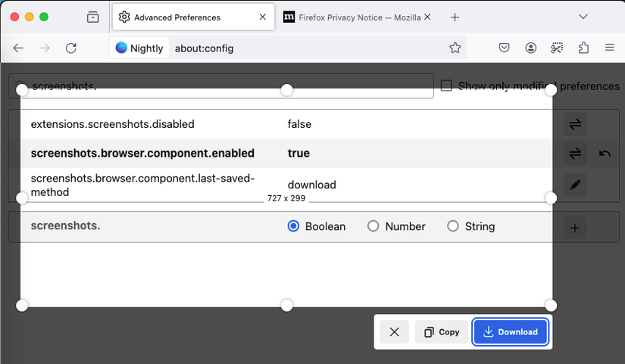Cancel the screenshot with the X button
The height and width of the screenshot is (364, 625).
[x=394, y=332]
